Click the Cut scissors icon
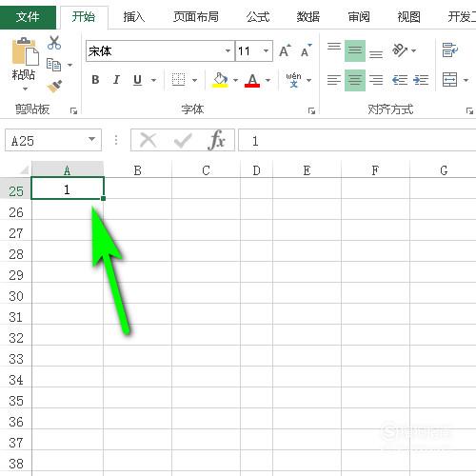Viewport: 476px width, 476px height. point(54,43)
